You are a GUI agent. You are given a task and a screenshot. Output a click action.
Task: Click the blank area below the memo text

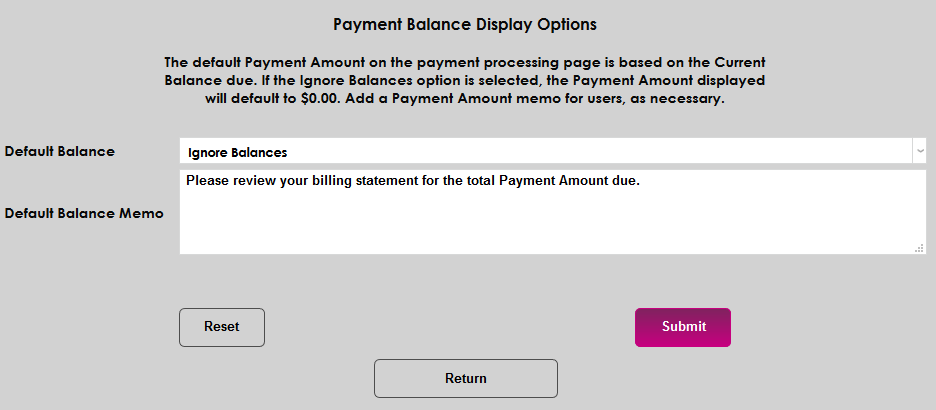coord(550,225)
